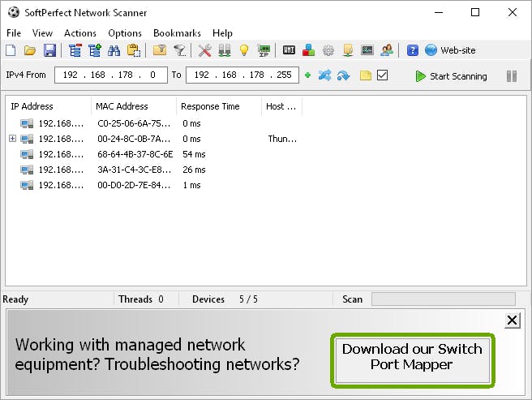Expand the row with MAC 00-24-8C-0B-7A
Viewport: 532px width, 400px height.
pos(12,138)
